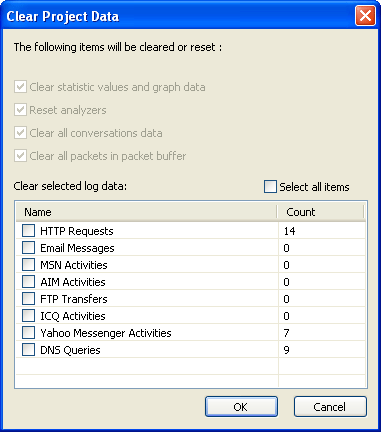
Task: Tick the DNS Queries checkbox
Action: click(x=28, y=350)
